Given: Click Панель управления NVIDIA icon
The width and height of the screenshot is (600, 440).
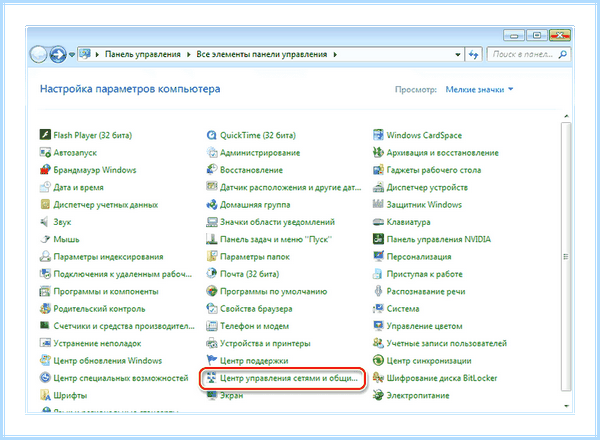Looking at the screenshot, I should coord(378,239).
